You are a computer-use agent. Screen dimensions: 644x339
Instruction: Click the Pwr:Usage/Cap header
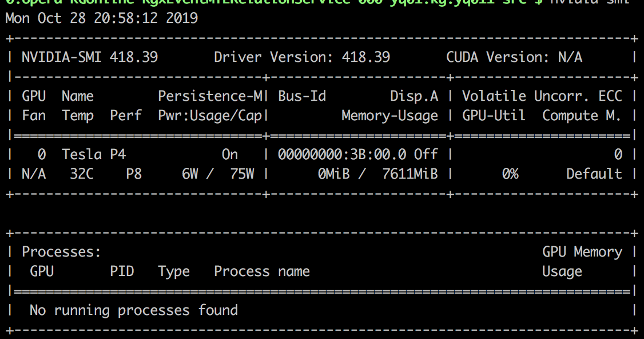(210, 116)
